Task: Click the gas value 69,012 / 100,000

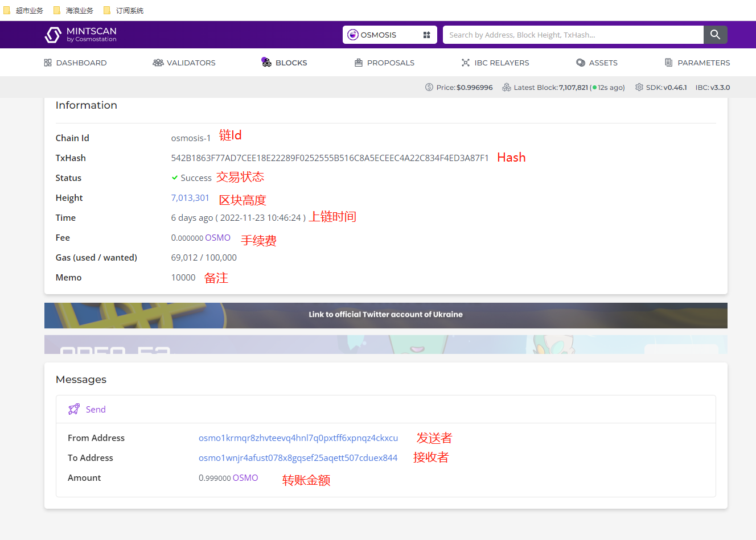Action: 204,258
